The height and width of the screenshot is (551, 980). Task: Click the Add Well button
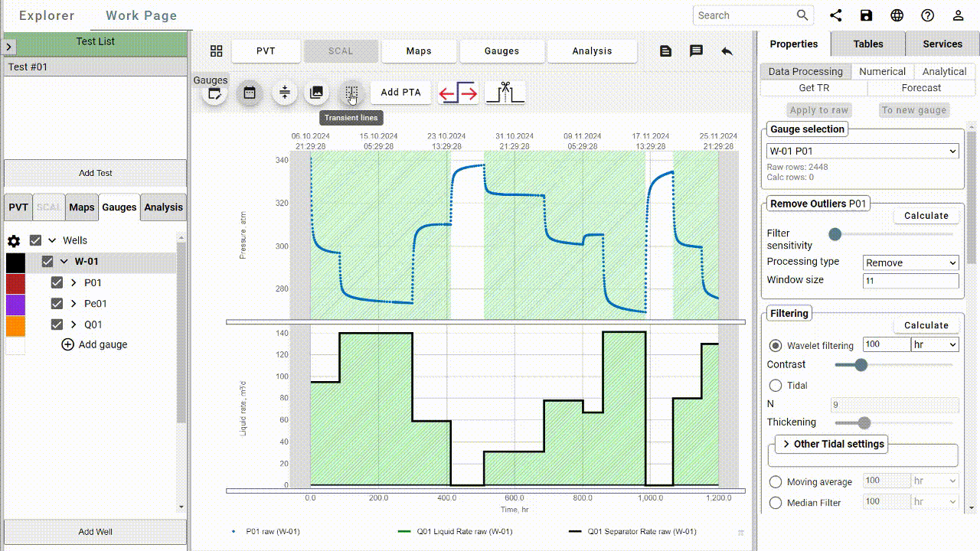[96, 532]
